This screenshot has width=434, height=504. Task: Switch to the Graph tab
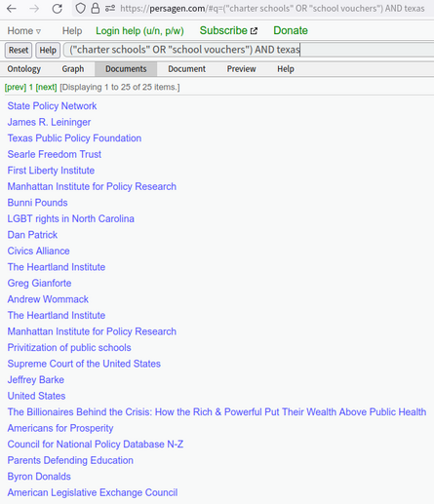(x=73, y=69)
